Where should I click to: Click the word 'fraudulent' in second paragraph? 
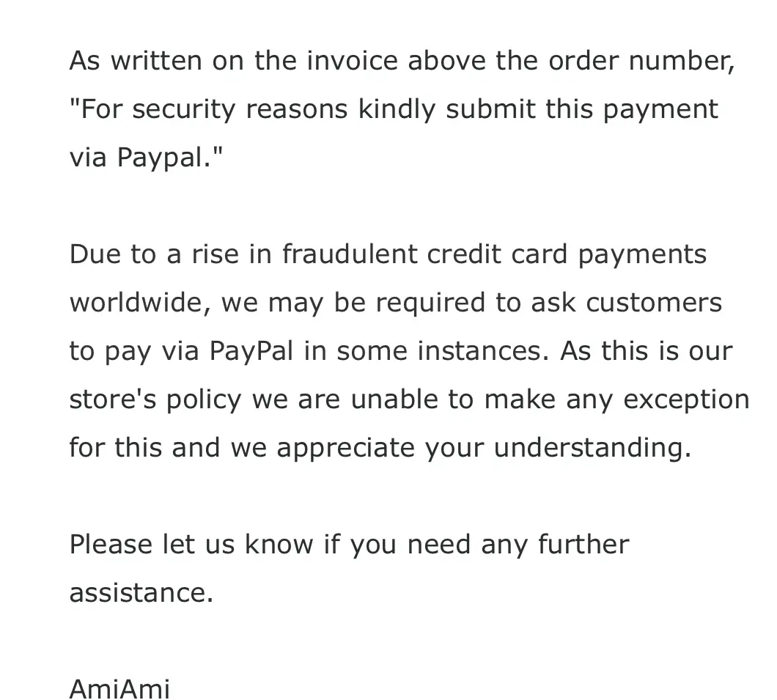[350, 254]
